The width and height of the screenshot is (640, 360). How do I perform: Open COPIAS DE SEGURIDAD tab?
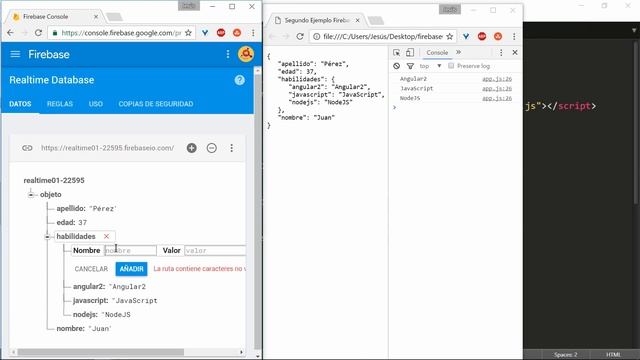pos(156,104)
